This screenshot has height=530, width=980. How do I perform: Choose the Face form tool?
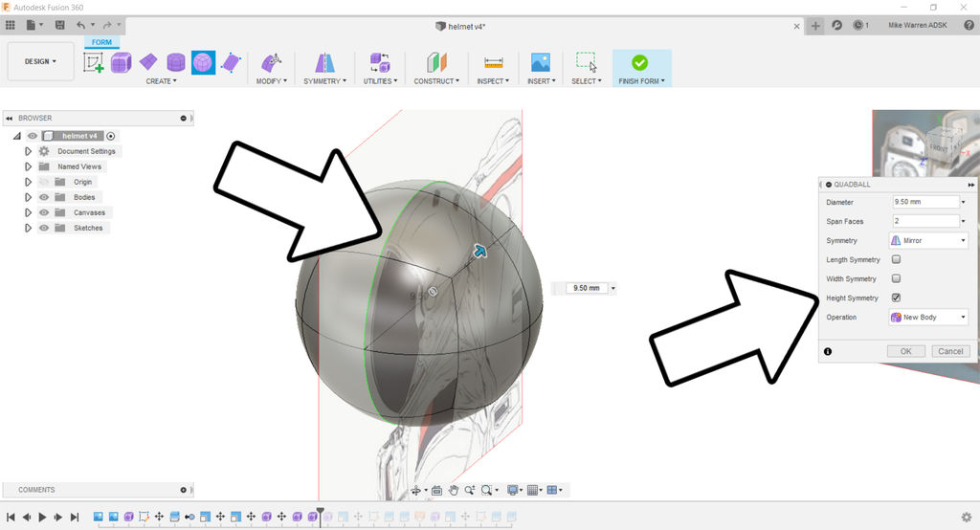231,62
